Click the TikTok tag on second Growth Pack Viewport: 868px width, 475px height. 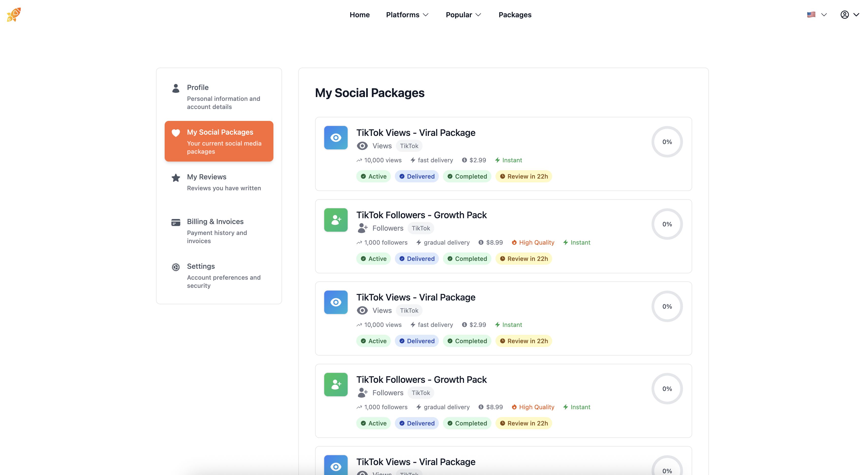(x=421, y=393)
